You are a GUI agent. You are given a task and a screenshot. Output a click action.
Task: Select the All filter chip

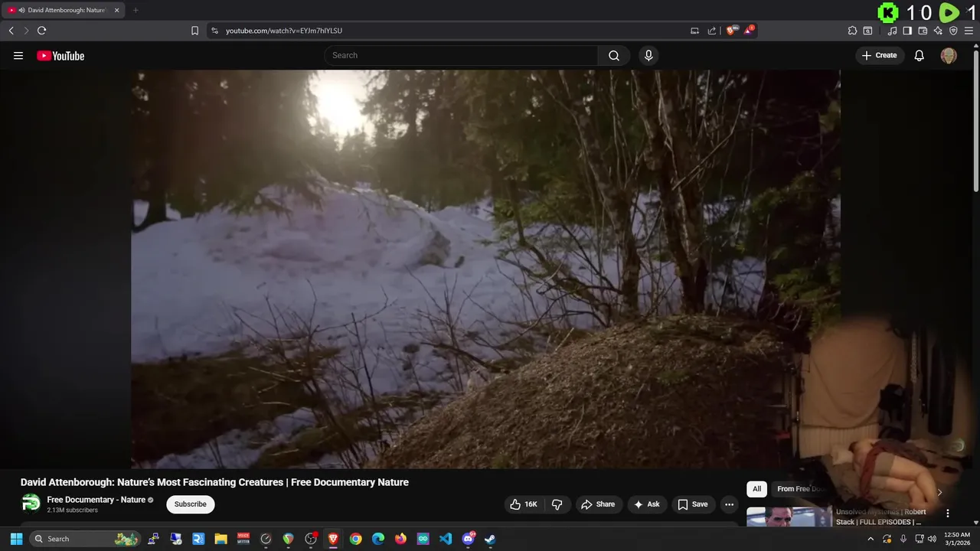click(x=756, y=489)
